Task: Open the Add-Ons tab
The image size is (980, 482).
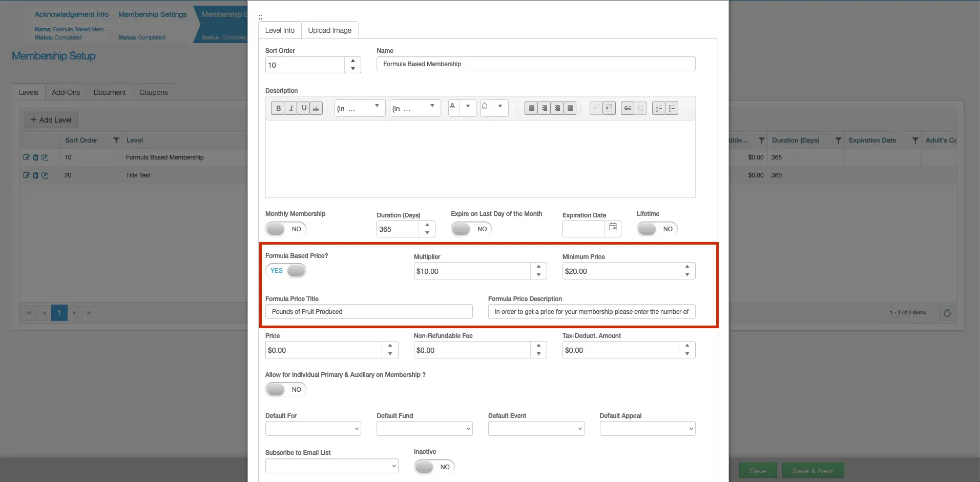Action: tap(66, 92)
